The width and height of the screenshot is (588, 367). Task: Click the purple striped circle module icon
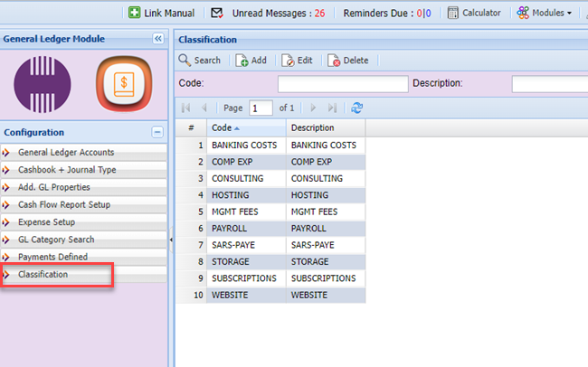[43, 85]
